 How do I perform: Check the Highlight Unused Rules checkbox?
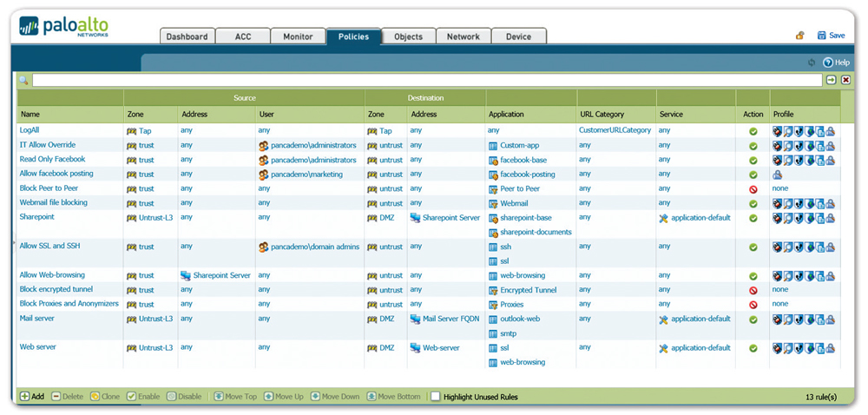point(436,397)
